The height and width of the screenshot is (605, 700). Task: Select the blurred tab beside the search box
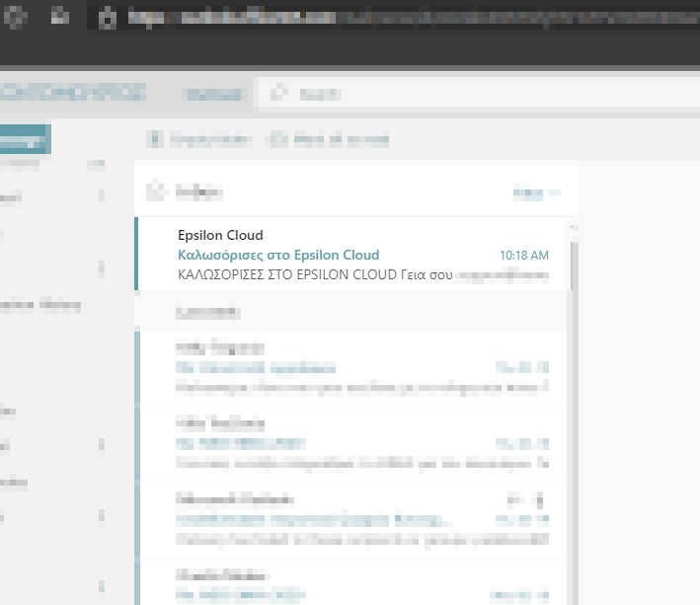click(x=215, y=94)
